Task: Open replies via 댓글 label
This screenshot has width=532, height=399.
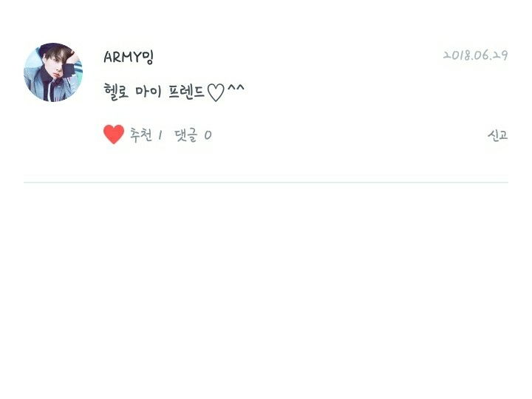Action: point(185,135)
